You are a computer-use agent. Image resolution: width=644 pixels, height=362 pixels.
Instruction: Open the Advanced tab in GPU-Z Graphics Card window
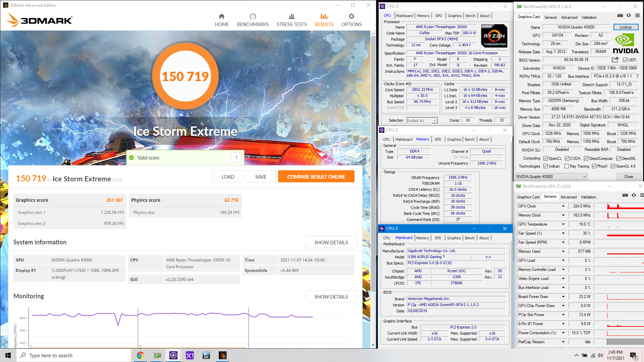click(x=569, y=17)
